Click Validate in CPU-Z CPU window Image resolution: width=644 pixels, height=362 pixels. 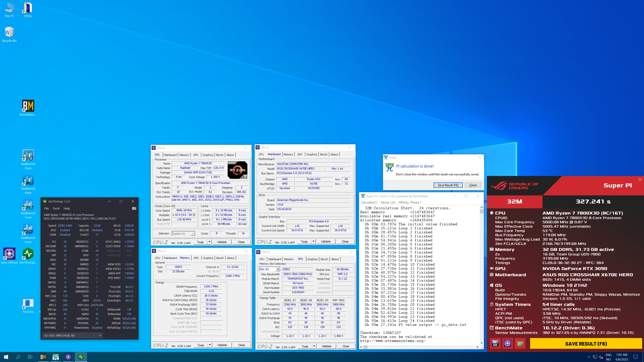pyautogui.click(x=222, y=242)
